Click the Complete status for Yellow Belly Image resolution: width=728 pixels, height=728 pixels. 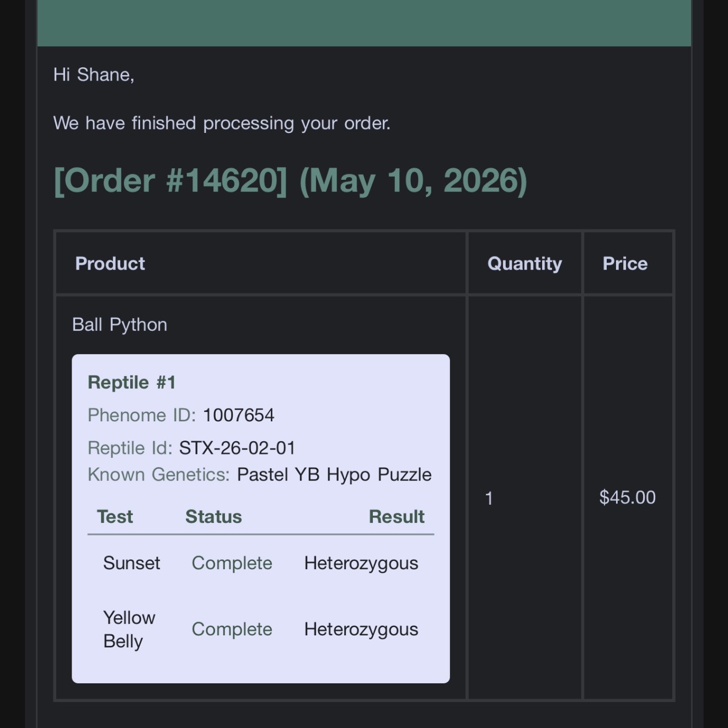point(232,629)
